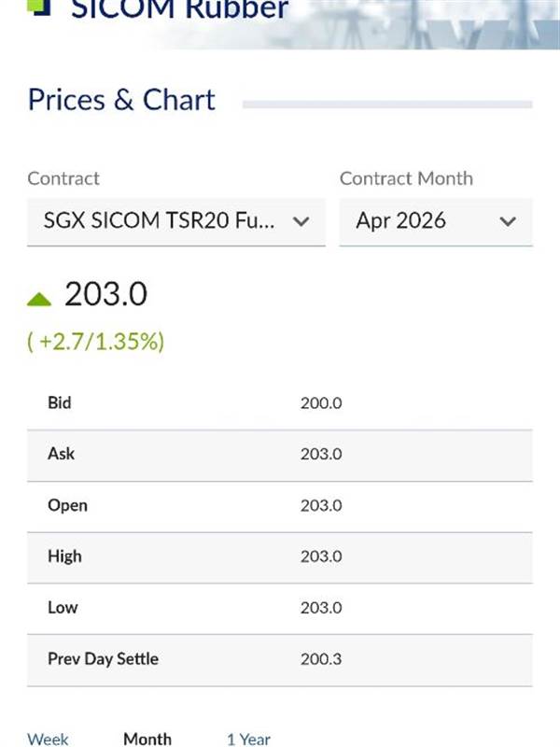Screen dimensions: 560x747
Task: Switch to the Week chart tab
Action: tap(48, 739)
